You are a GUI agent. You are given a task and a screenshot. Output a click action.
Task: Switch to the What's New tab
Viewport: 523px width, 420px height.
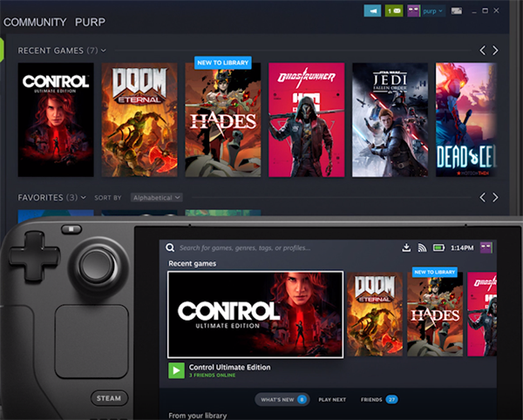[x=282, y=399]
